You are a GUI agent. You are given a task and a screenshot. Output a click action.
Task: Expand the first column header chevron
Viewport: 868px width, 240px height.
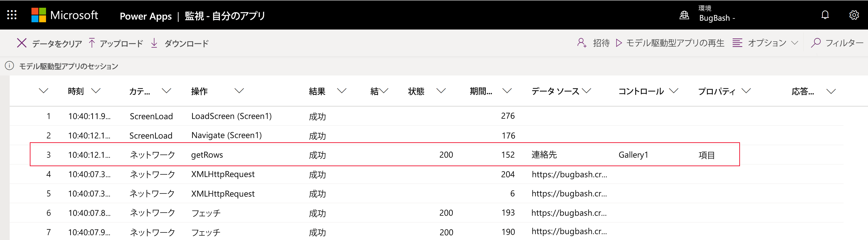point(44,91)
